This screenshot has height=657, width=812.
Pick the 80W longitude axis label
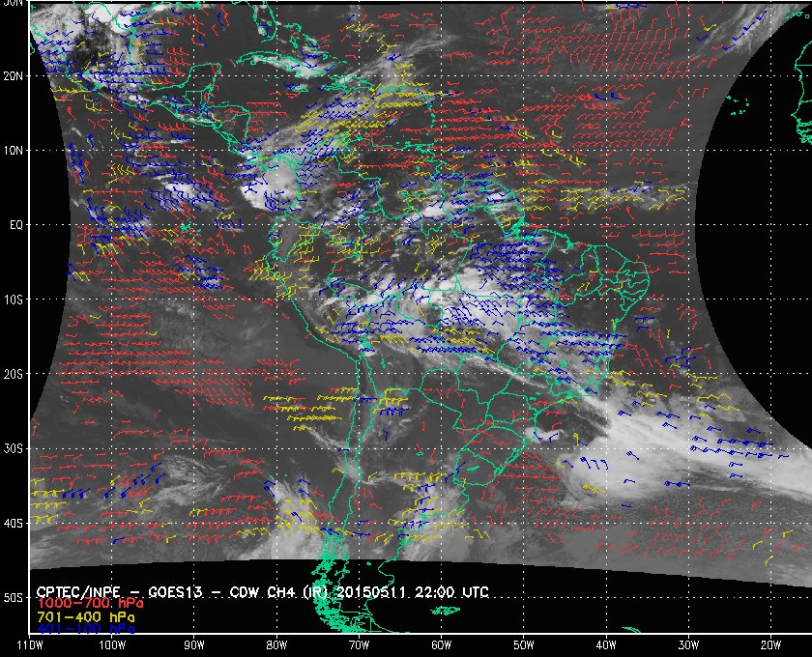coord(276,644)
